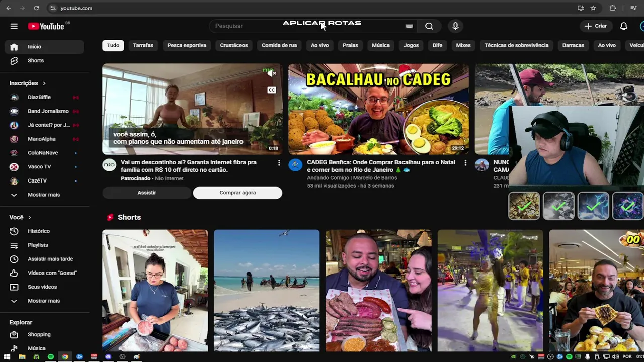The height and width of the screenshot is (362, 644).
Task: Click the Criar create button
Action: tap(596, 26)
